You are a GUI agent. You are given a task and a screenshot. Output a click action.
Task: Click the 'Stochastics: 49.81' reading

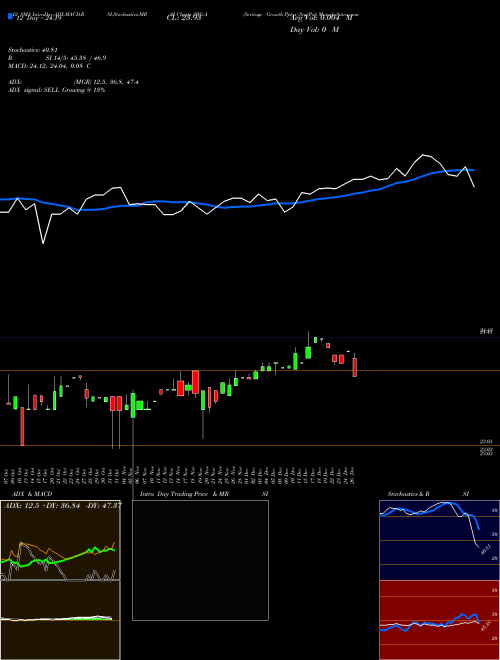coord(32,50)
